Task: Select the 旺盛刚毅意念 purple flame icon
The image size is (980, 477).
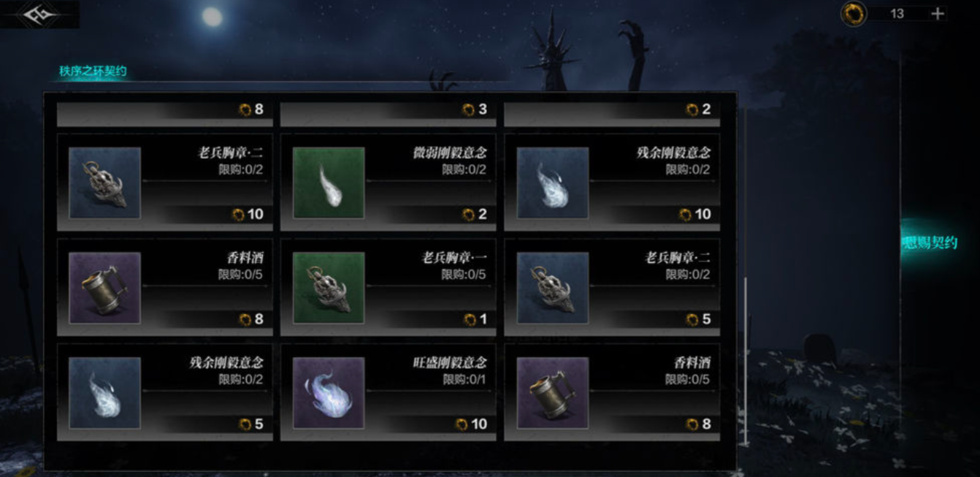Action: [329, 392]
